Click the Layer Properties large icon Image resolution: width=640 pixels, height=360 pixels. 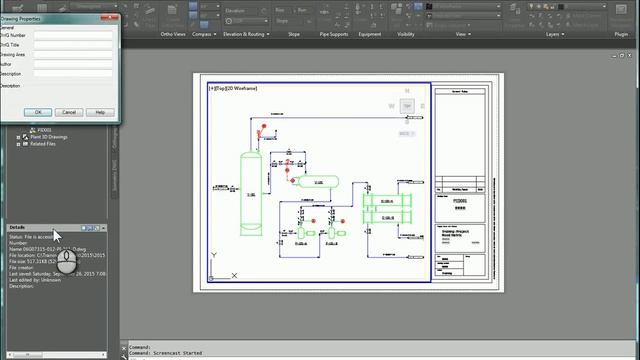[515, 10]
